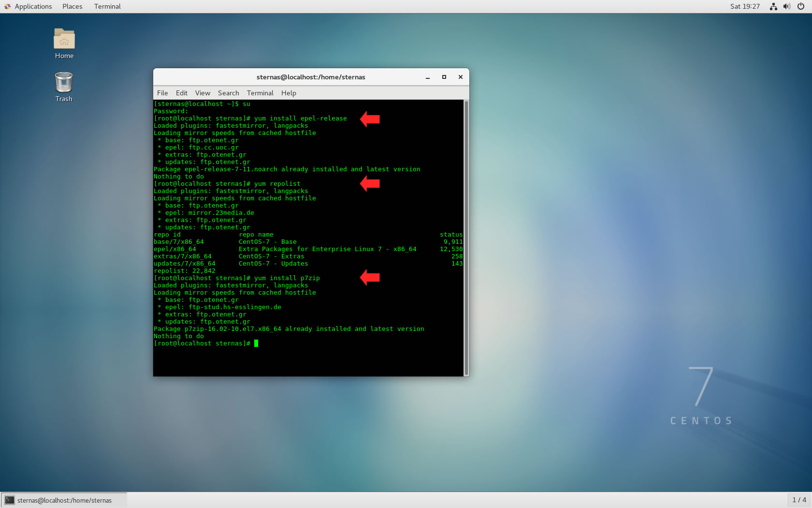Click the Sat 19:27 clock
This screenshot has height=508, width=812.
(x=745, y=6)
